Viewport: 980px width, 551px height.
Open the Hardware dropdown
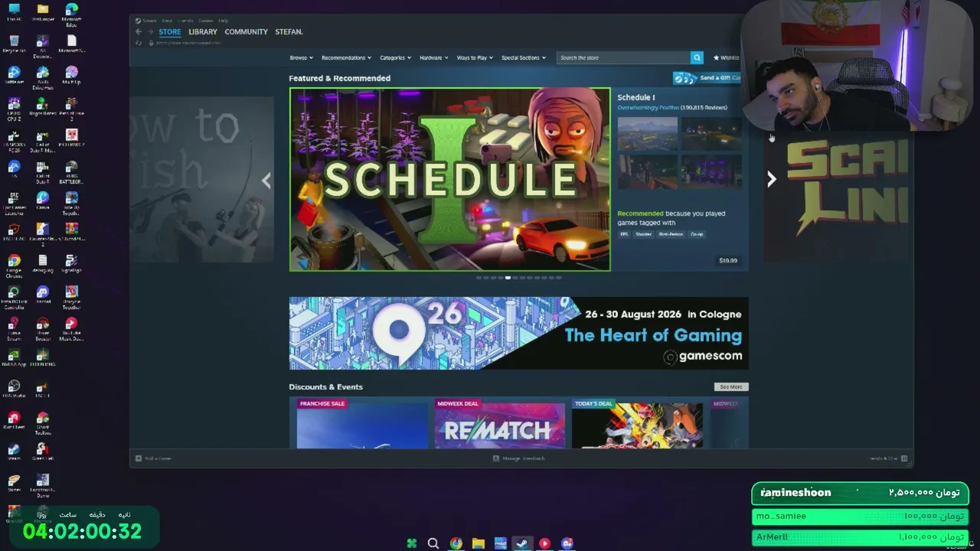click(x=433, y=57)
